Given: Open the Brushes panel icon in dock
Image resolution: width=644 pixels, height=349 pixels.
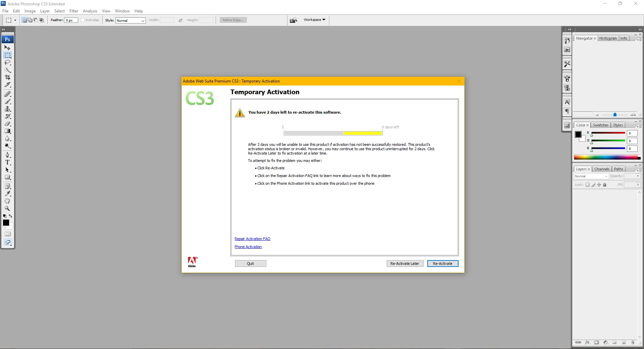Looking at the screenshot, I should click(567, 79).
